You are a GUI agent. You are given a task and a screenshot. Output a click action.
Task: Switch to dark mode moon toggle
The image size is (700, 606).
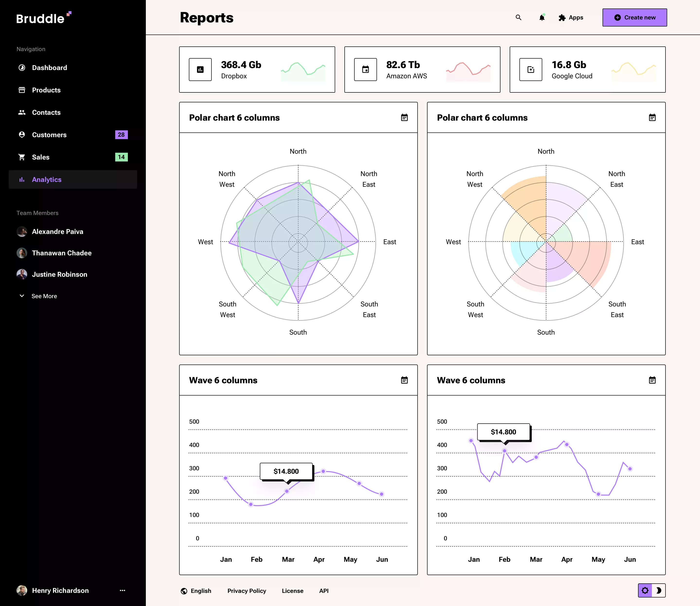point(658,590)
